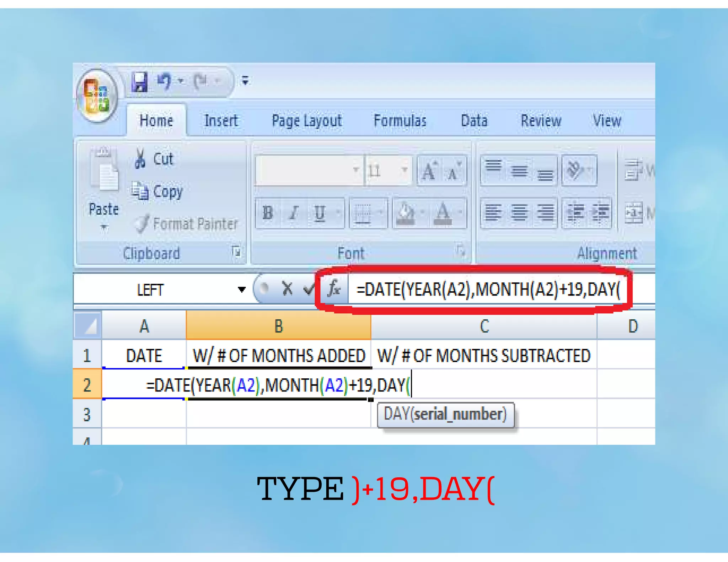Click the Undo arrow icon
Viewport: 728px width, 562px height.
(165, 81)
